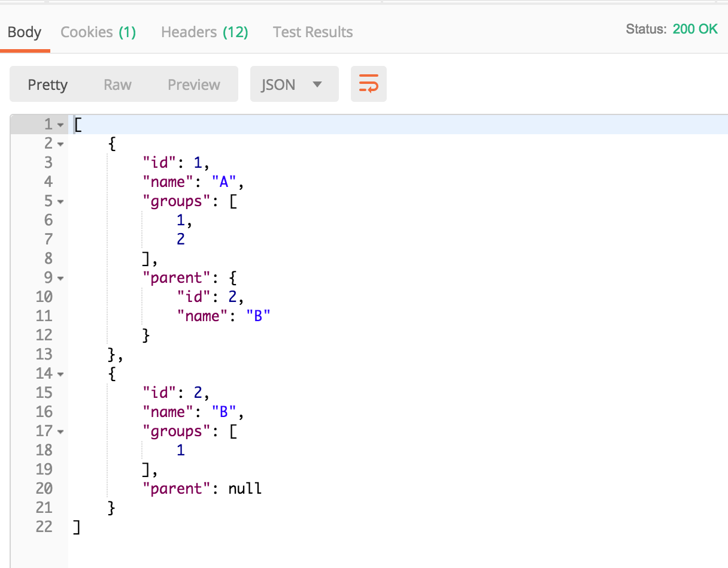The height and width of the screenshot is (568, 728).
Task: Collapse the second object at line 14
Action: pos(60,374)
